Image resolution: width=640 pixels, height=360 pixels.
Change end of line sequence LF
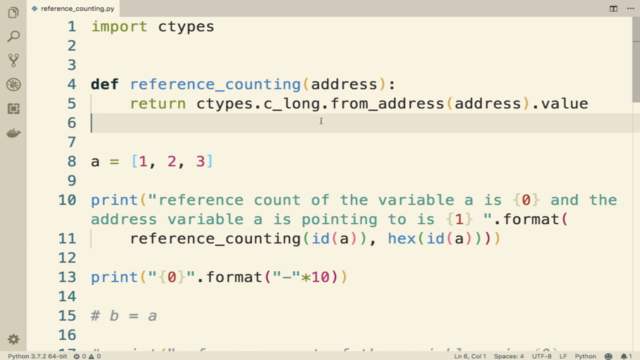tap(563, 356)
